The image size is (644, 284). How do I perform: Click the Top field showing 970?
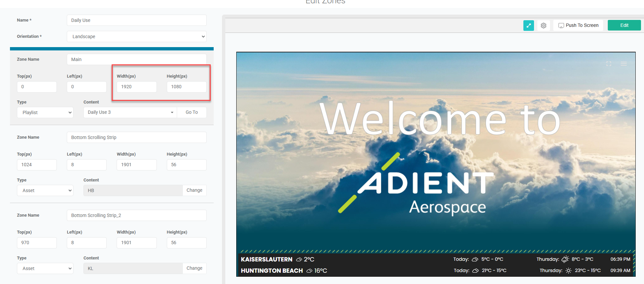click(x=37, y=243)
